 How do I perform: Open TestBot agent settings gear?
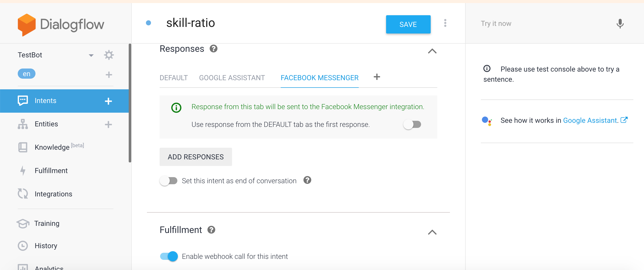point(109,55)
